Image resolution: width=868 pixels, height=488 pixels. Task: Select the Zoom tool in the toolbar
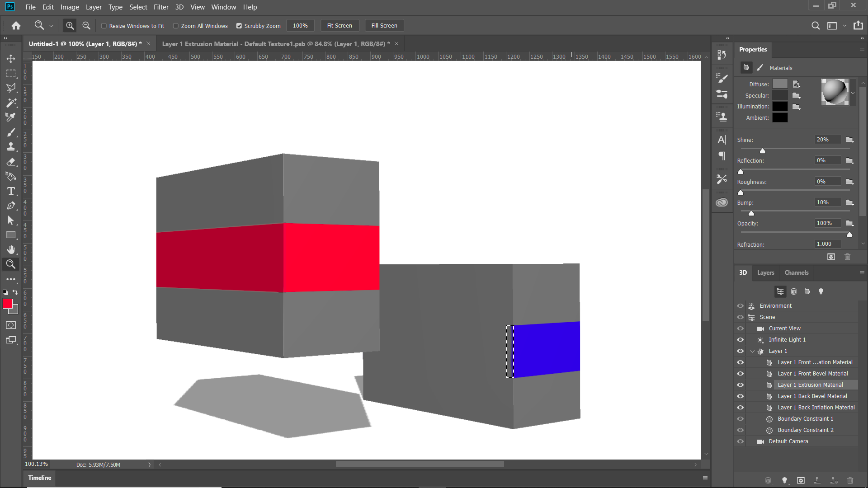click(11, 264)
